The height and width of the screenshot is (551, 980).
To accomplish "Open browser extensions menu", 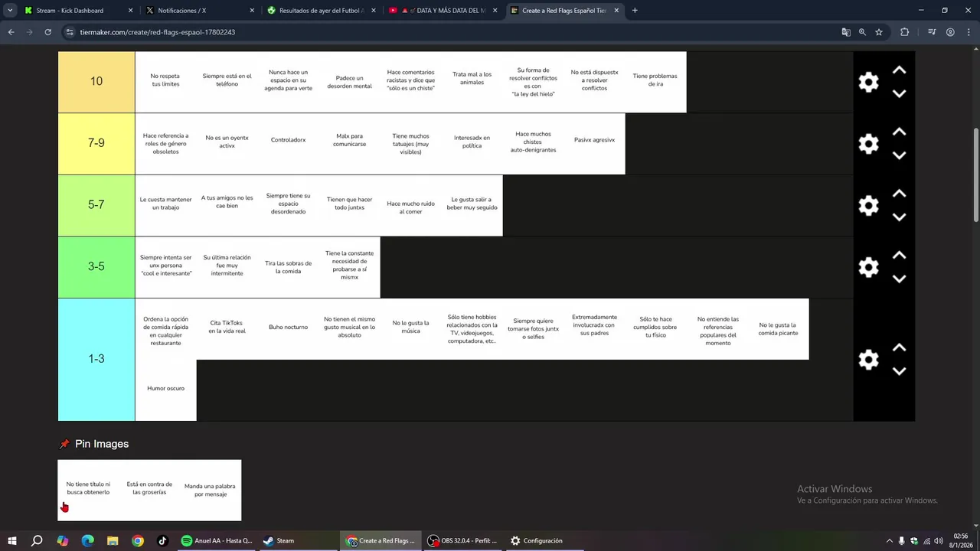I will click(904, 32).
